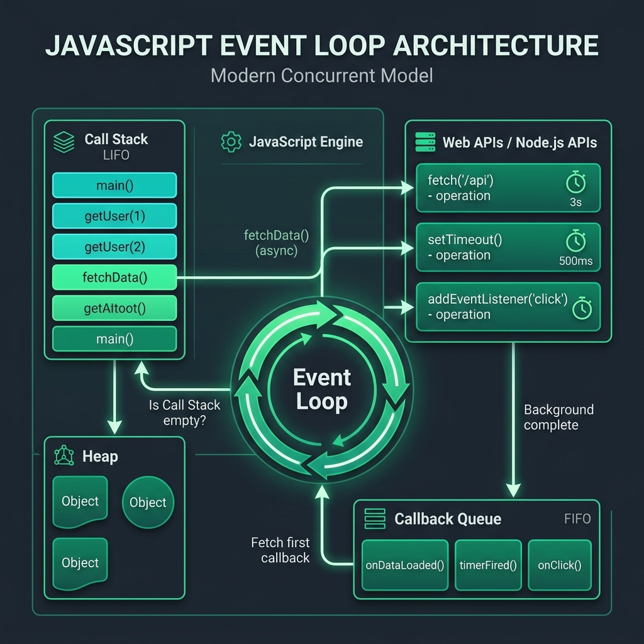Viewport: 644px width, 644px height.
Task: Click the bottom Object shape in Heap
Action: (x=80, y=563)
